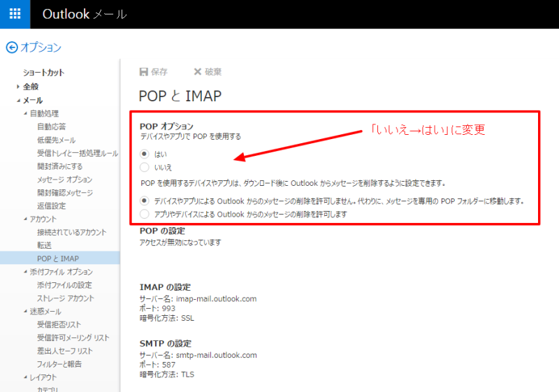Click the IMAP ポート: 993 text
559x392 pixels.
tap(158, 308)
